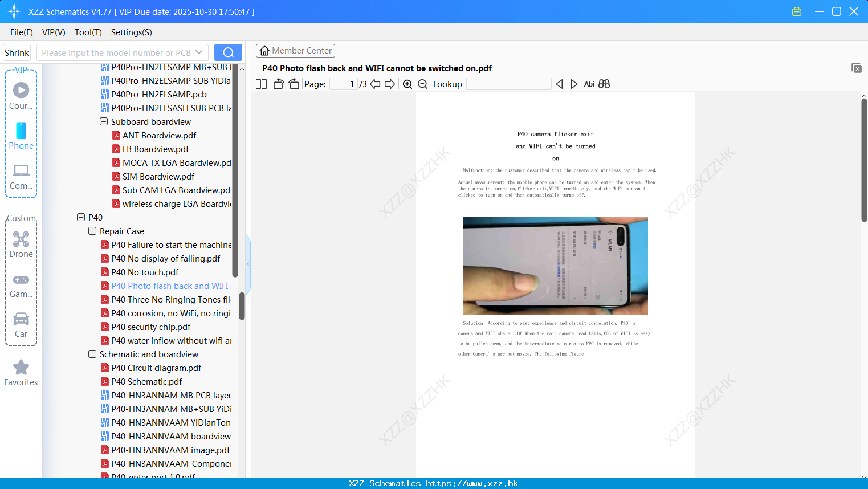
Task: Open P40-HN3ANNVAAM image.pdf
Action: pos(170,450)
